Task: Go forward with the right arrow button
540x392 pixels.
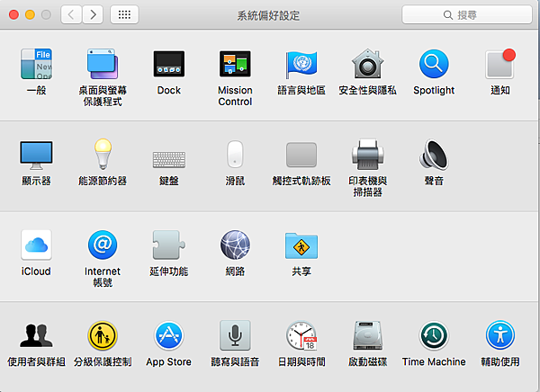Action: click(x=93, y=14)
